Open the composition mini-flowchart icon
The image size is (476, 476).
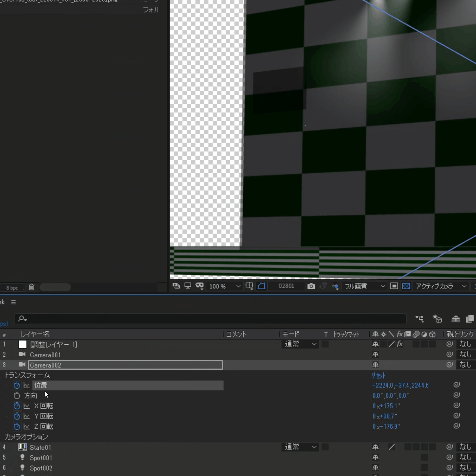(419, 319)
